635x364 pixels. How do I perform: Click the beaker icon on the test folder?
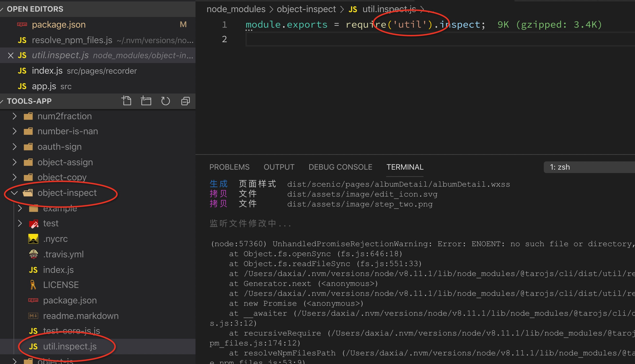coord(33,223)
